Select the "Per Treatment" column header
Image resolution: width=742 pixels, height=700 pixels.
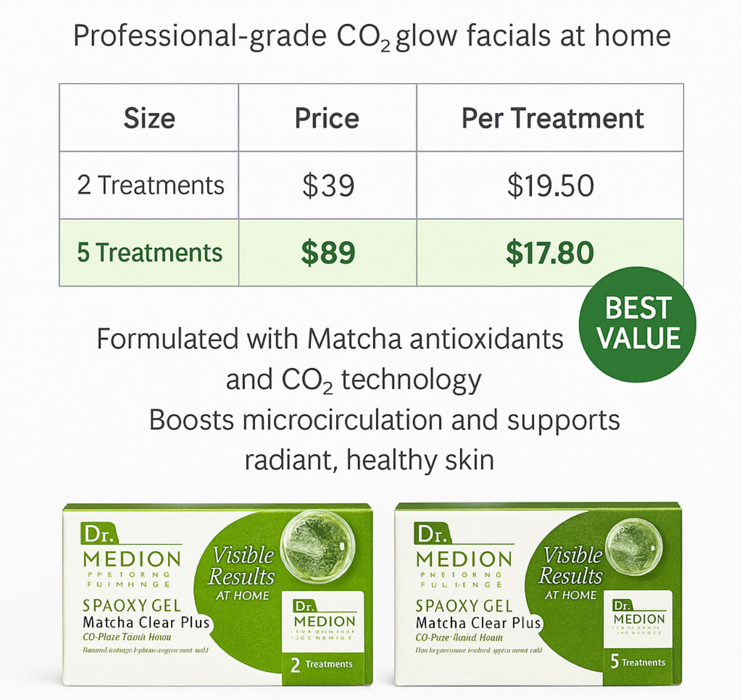[552, 119]
